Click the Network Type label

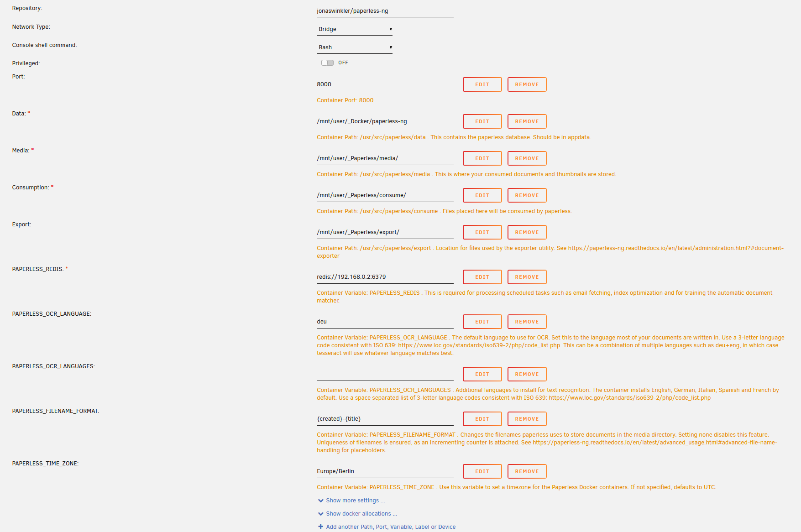[31, 27]
